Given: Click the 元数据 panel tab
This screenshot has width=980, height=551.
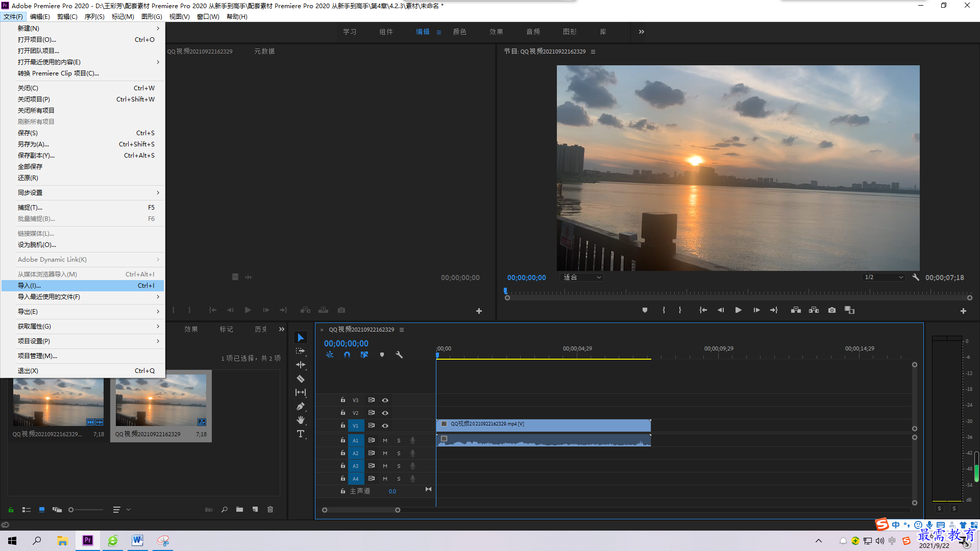Looking at the screenshot, I should point(264,51).
